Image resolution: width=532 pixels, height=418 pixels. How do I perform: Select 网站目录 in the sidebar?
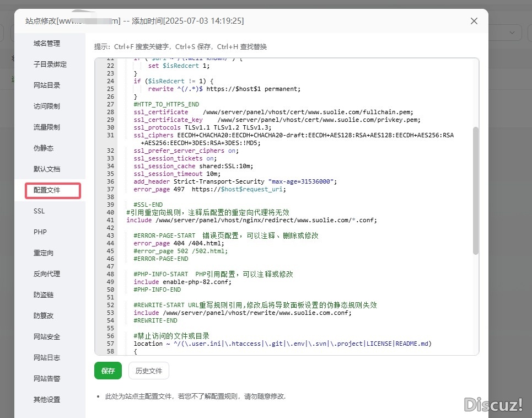(46, 85)
